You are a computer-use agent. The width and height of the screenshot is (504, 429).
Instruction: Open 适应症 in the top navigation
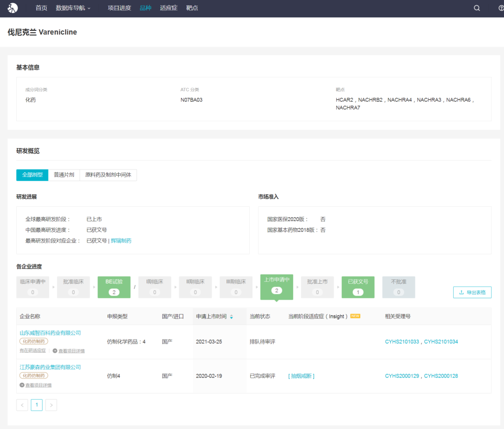coord(168,8)
